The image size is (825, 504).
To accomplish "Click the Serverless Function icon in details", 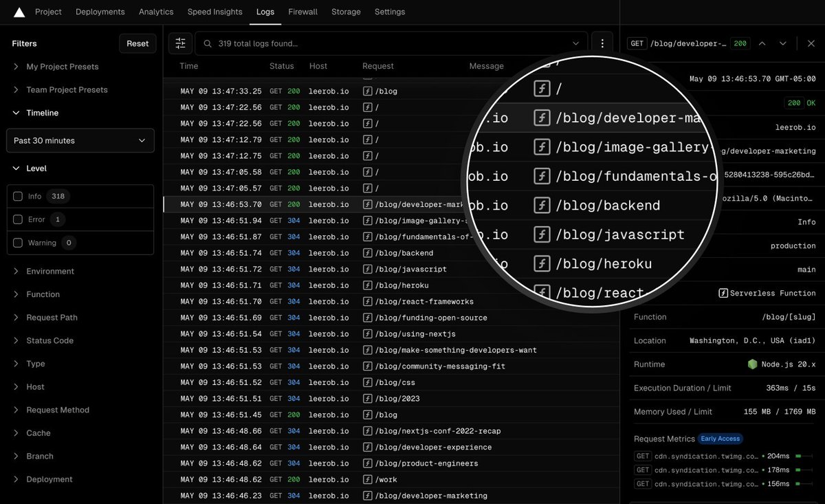I will click(723, 293).
